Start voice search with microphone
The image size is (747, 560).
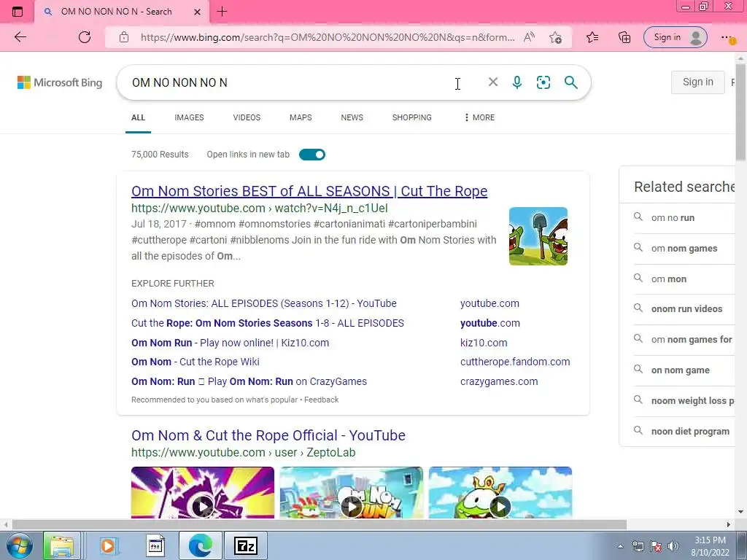tap(517, 82)
